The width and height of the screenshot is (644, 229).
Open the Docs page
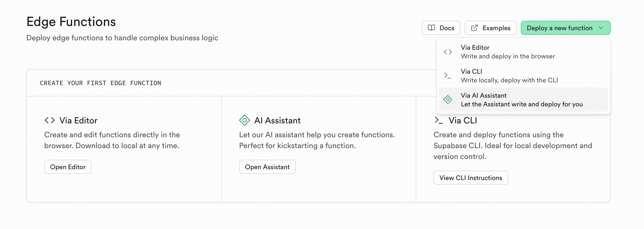(441, 28)
